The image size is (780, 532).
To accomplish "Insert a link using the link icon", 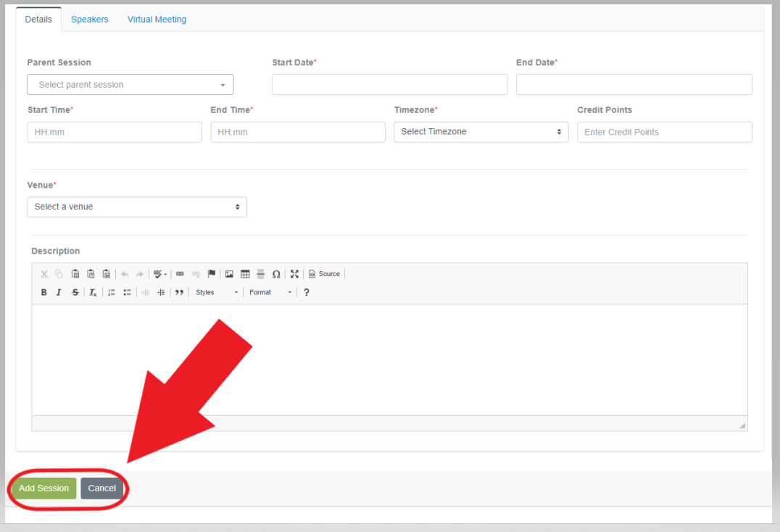I will [x=180, y=274].
